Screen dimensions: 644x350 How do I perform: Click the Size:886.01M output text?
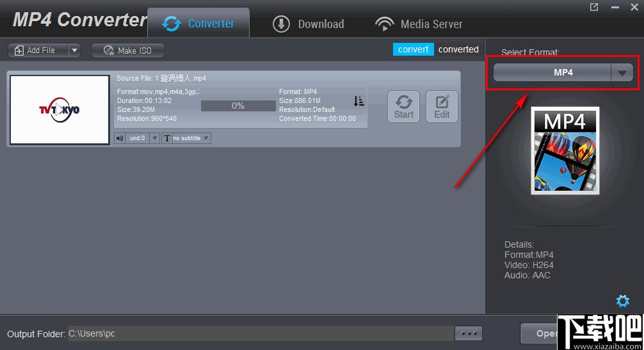pos(300,100)
